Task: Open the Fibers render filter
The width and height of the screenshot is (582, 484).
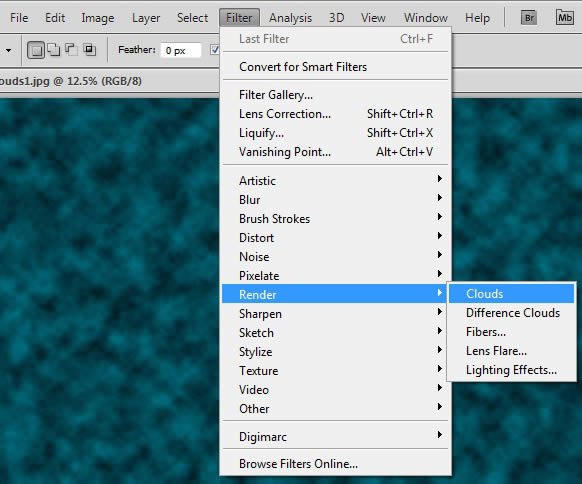Action: (x=511, y=331)
